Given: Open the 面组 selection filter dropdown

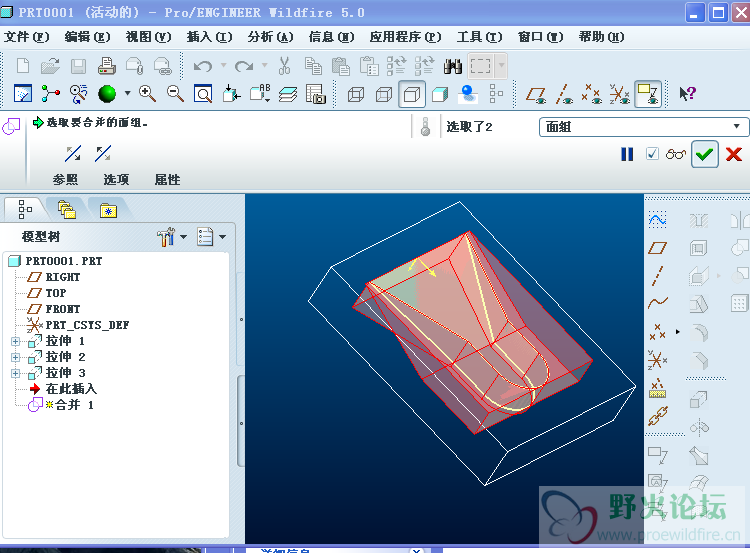Looking at the screenshot, I should click(x=643, y=127).
